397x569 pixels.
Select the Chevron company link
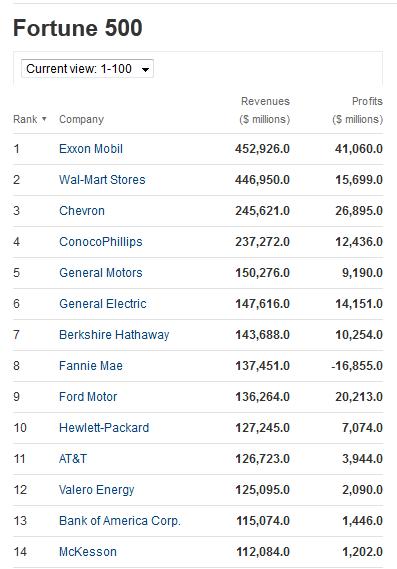(82, 211)
